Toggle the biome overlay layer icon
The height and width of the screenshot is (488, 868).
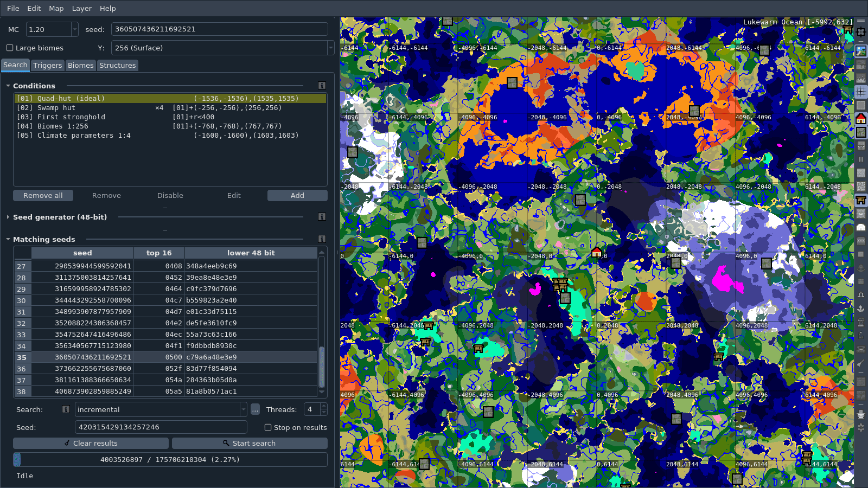tap(861, 51)
